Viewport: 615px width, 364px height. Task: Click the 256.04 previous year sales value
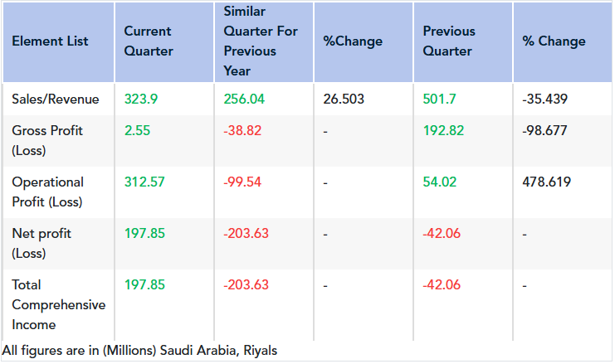tap(244, 99)
